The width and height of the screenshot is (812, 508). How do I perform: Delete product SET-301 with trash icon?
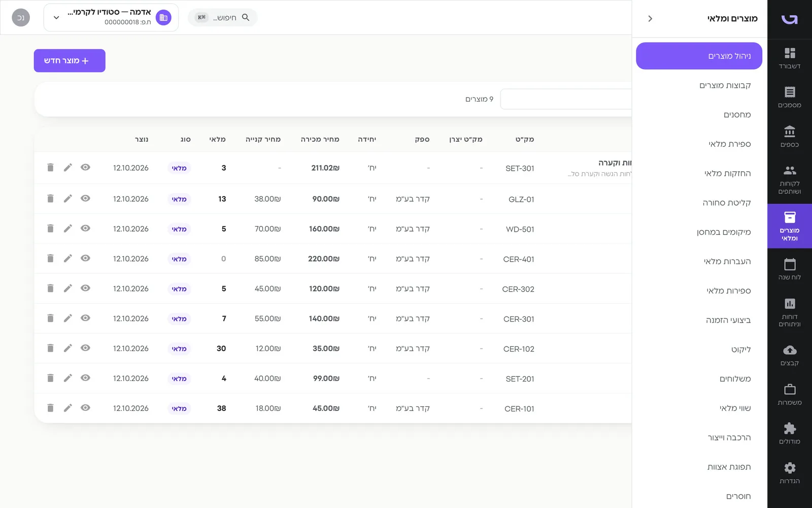(50, 168)
